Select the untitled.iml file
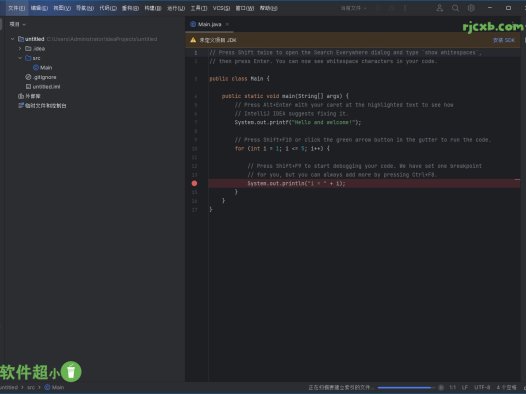 [x=43, y=87]
